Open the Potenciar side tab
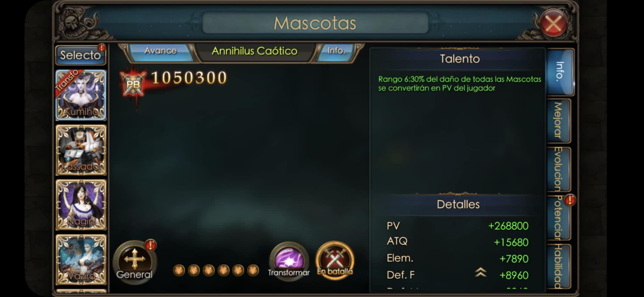The width and height of the screenshot is (644, 297). coord(559,217)
